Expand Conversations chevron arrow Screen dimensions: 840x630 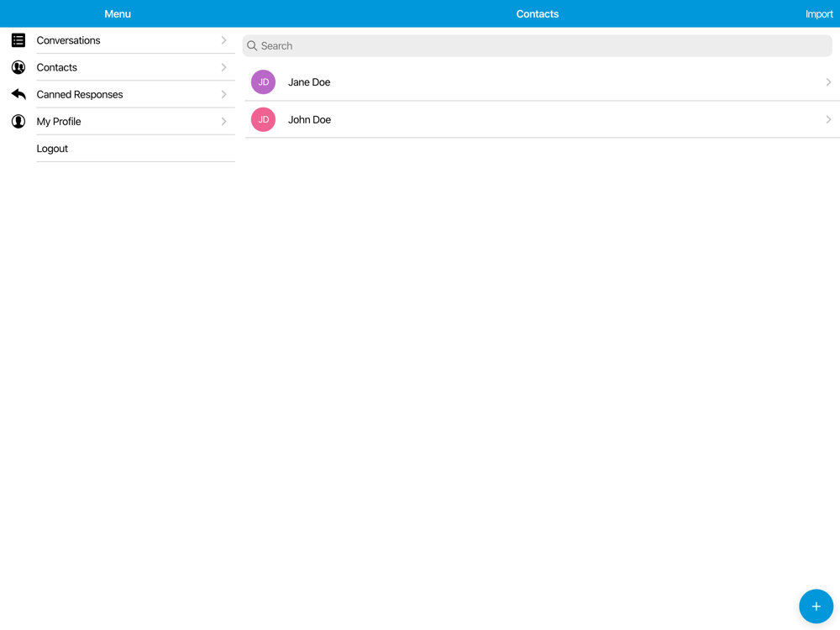coord(224,40)
